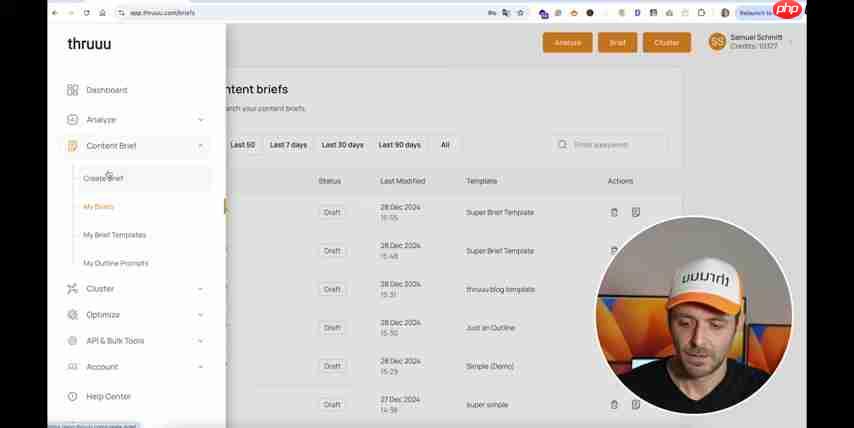The width and height of the screenshot is (854, 428).
Task: Click the translate icon in the address bar
Action: coord(506,13)
